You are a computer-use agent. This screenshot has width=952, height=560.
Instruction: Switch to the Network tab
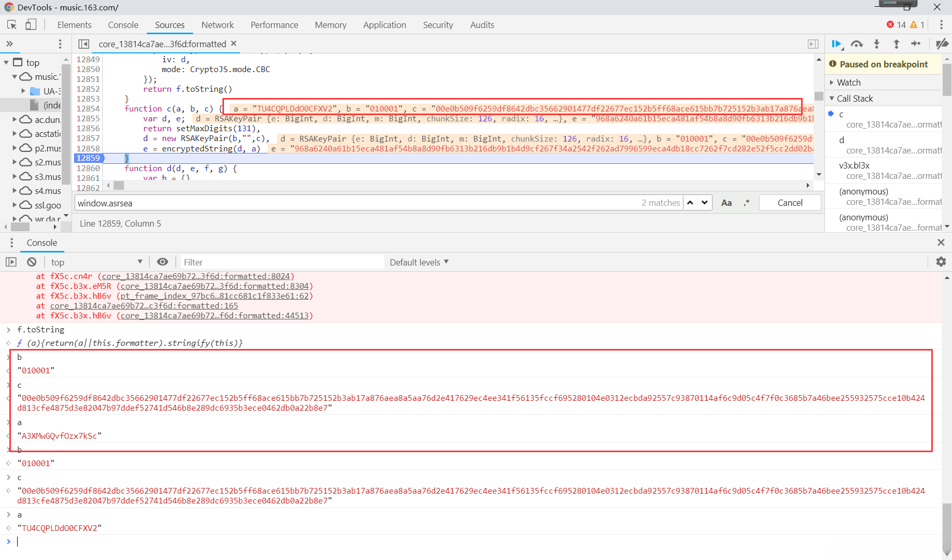218,25
